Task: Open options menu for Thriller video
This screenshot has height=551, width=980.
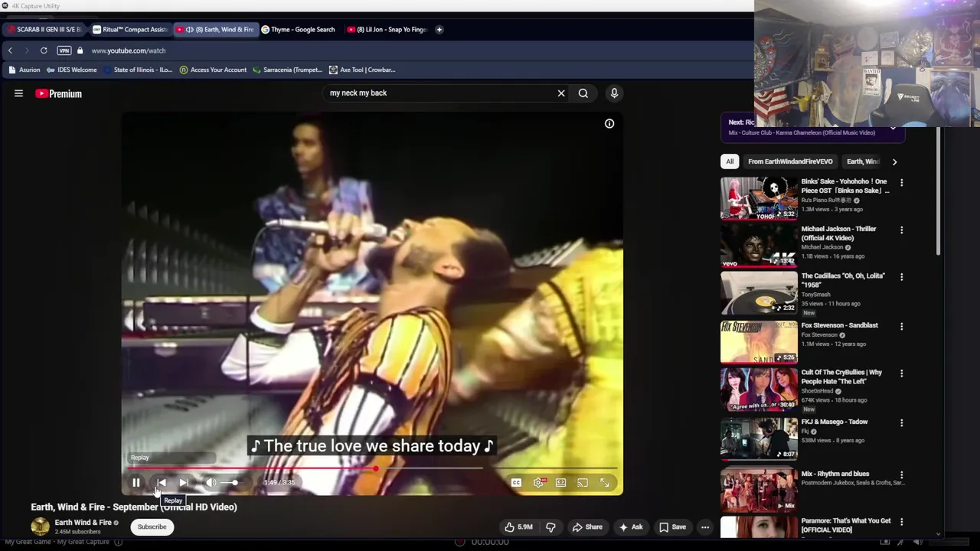Action: [901, 230]
